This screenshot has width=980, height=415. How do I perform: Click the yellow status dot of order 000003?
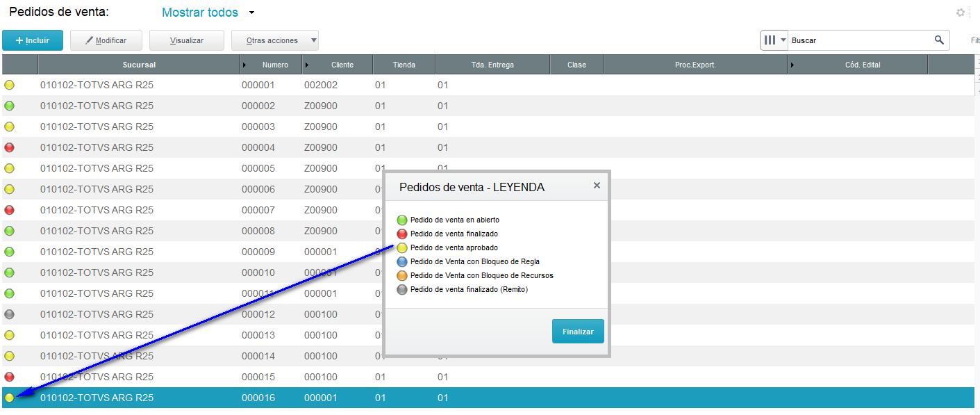pyautogui.click(x=9, y=127)
